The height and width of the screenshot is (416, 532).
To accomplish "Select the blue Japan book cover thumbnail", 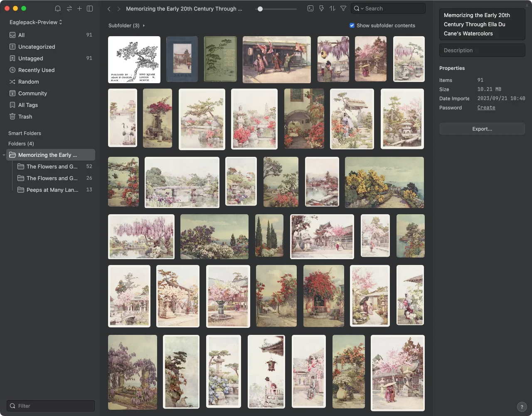I will [x=182, y=59].
